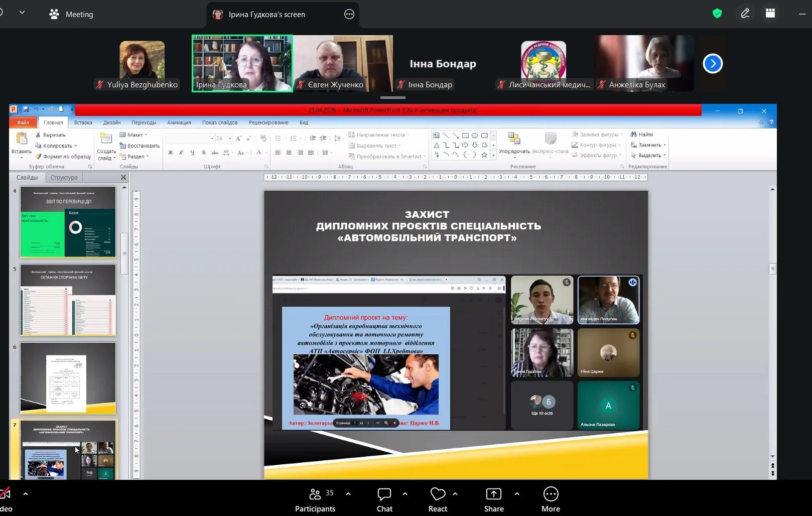
Task: Toggle center text alignment
Action: click(x=289, y=153)
